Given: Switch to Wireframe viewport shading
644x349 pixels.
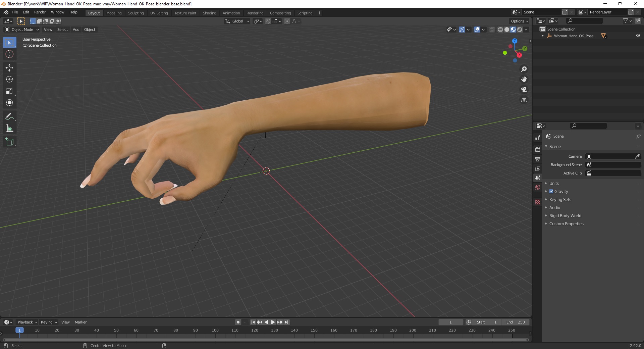Looking at the screenshot, I should (x=500, y=30).
